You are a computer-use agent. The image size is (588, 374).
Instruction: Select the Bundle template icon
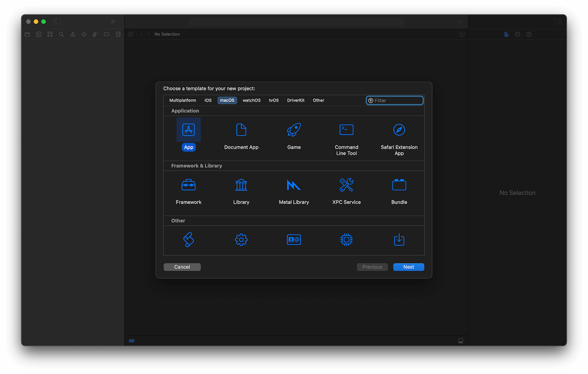coord(399,185)
